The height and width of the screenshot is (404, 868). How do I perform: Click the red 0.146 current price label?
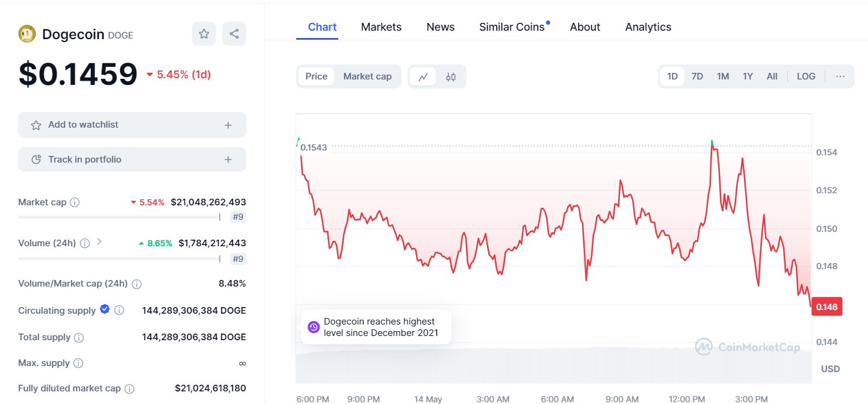[x=827, y=307]
